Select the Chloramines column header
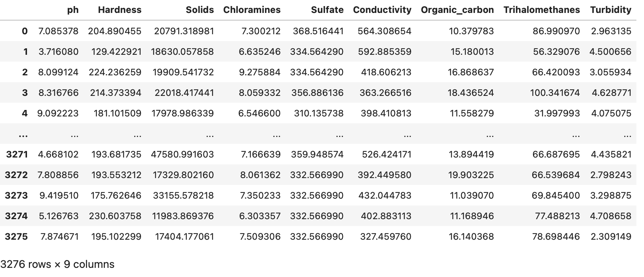Image resolution: width=644 pixels, height=277 pixels. click(252, 10)
